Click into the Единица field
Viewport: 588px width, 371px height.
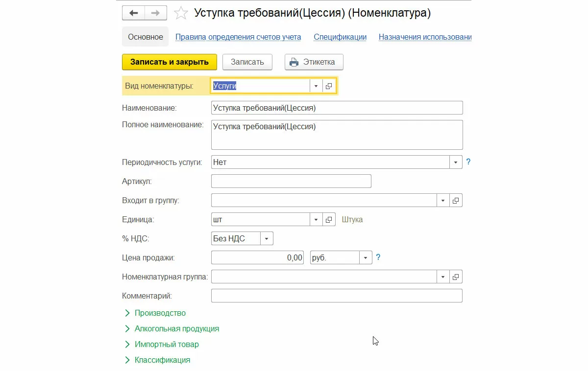261,220
